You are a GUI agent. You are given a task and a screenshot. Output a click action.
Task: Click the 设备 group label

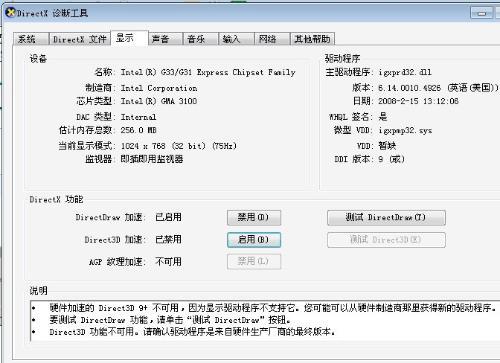click(x=38, y=59)
